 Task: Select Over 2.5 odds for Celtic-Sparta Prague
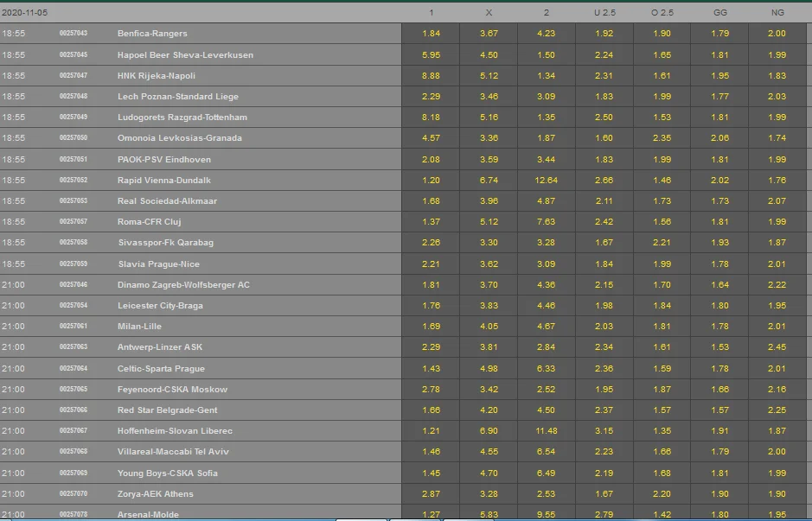tap(662, 369)
